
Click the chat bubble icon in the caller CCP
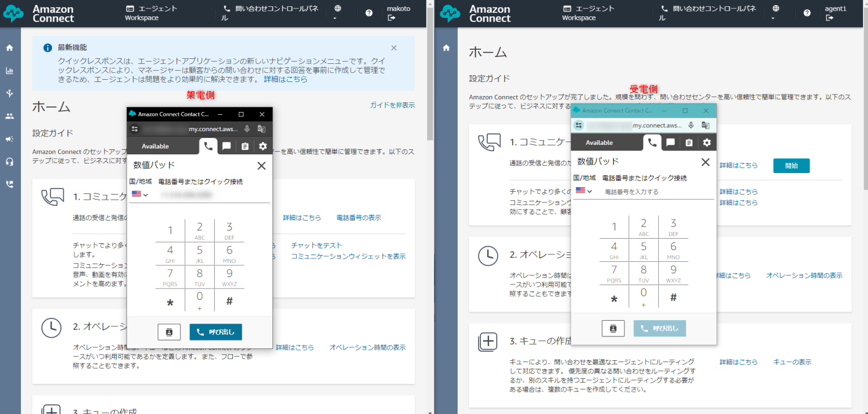click(x=226, y=146)
